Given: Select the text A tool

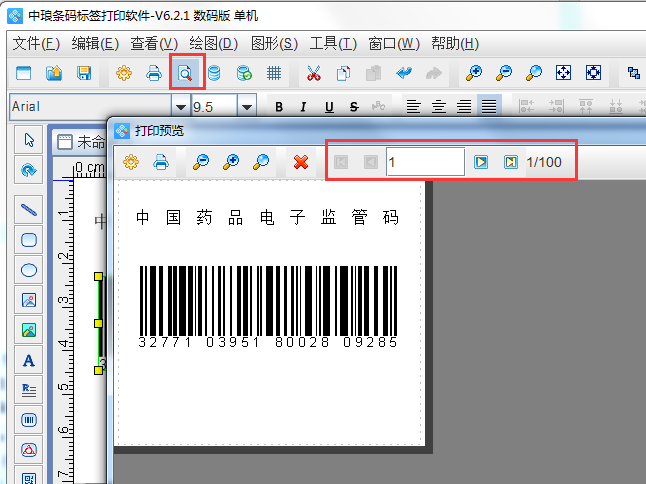Looking at the screenshot, I should (x=28, y=360).
